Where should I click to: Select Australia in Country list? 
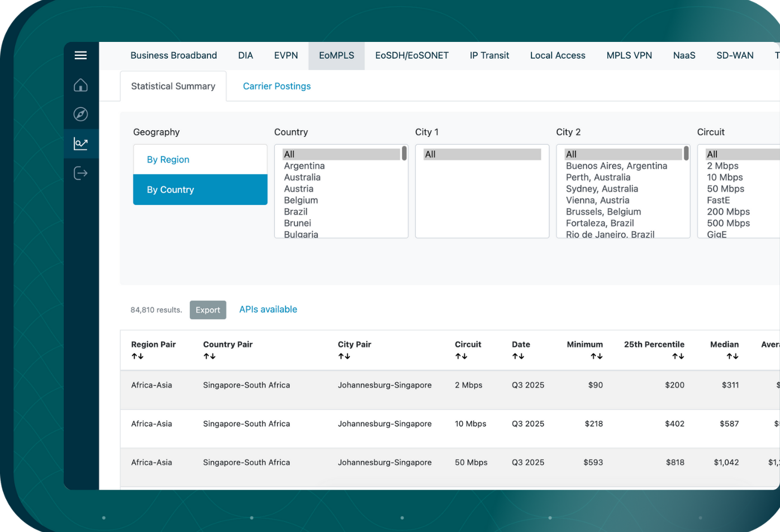coord(302,178)
